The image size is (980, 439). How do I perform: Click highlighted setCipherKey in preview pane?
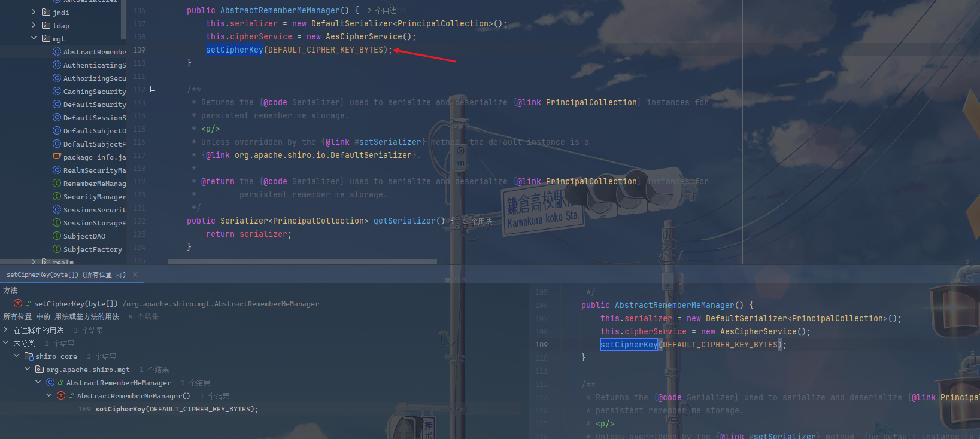(x=629, y=345)
